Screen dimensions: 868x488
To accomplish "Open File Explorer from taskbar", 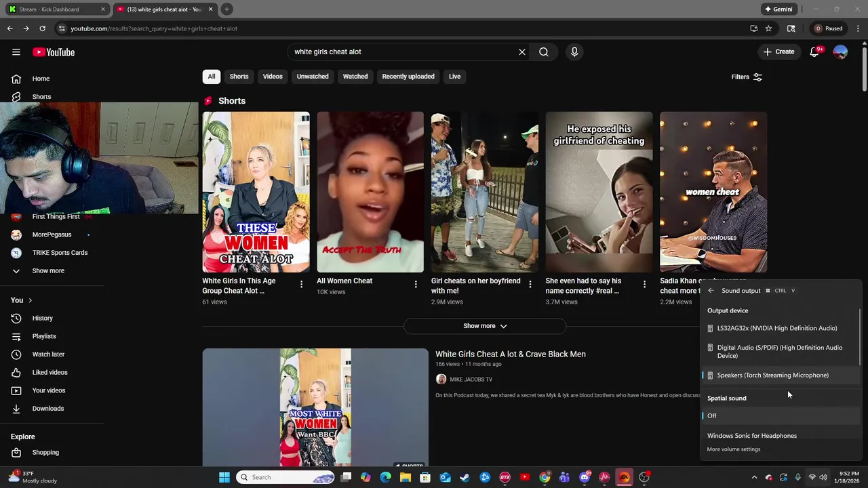I will (x=405, y=477).
